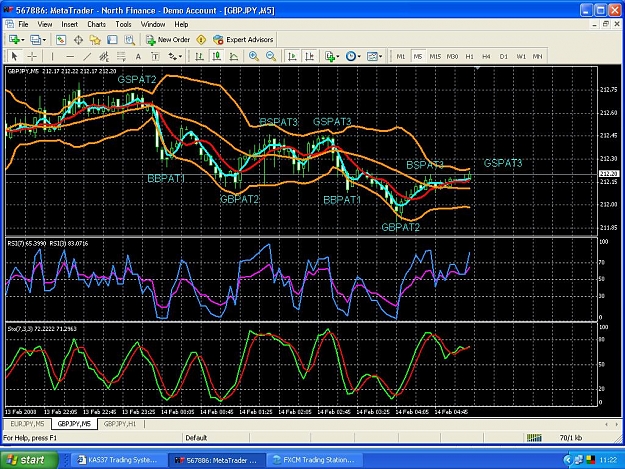Image resolution: width=625 pixels, height=469 pixels.
Task: Switch to bar chart display
Action: [x=199, y=56]
